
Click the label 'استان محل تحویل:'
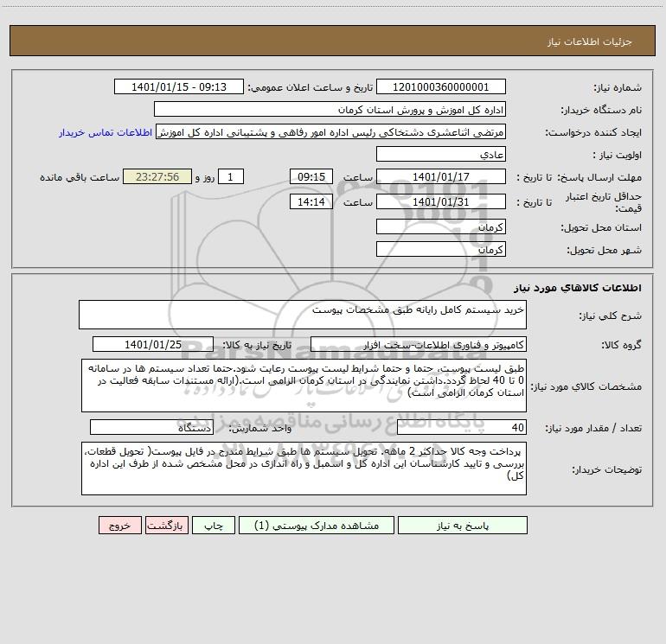[601, 228]
